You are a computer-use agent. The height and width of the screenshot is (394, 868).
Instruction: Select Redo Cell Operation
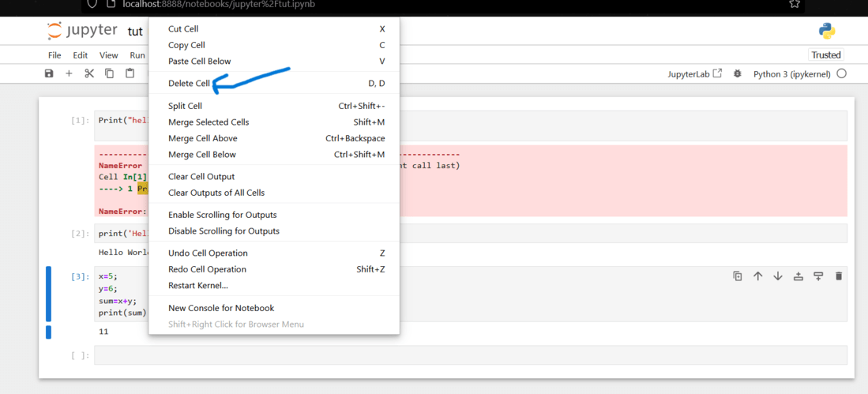[274, 269]
